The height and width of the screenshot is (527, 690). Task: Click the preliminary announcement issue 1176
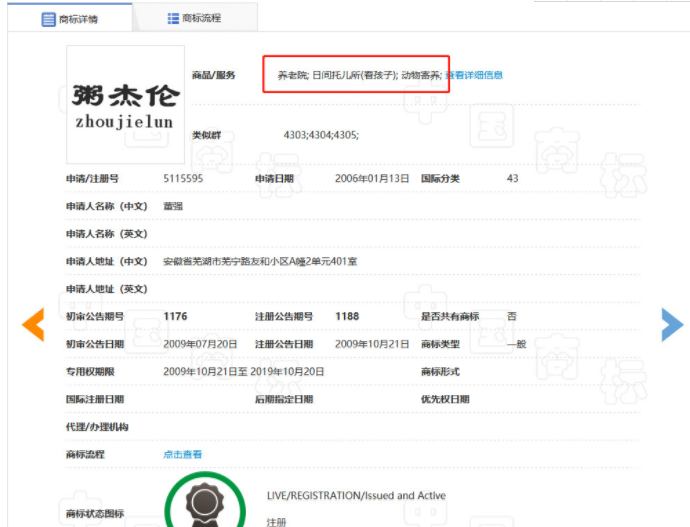(x=175, y=316)
